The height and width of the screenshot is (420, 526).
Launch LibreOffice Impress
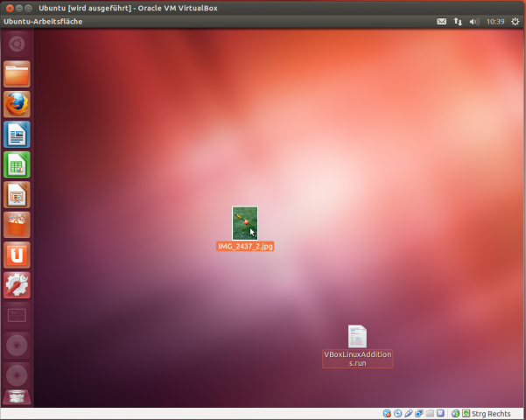point(17,194)
